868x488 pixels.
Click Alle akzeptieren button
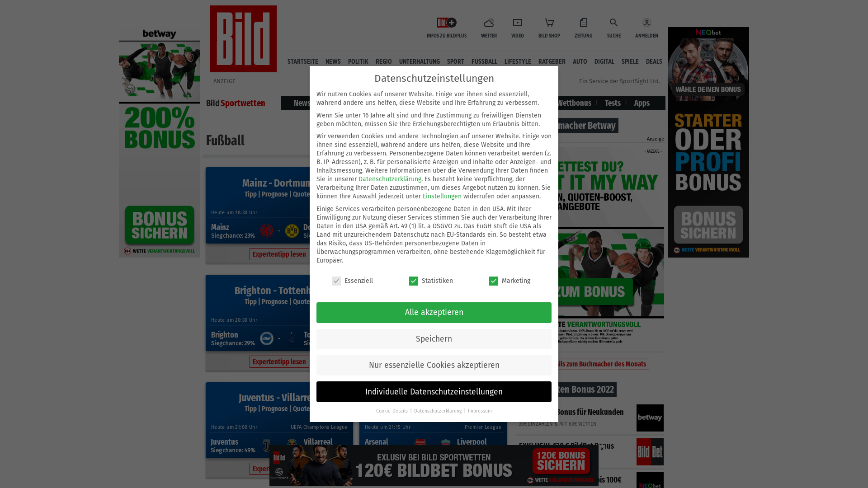pyautogui.click(x=434, y=312)
